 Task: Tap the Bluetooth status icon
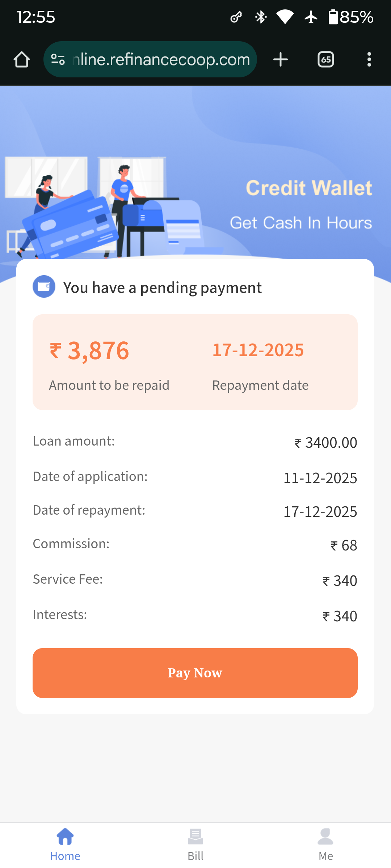261,17
